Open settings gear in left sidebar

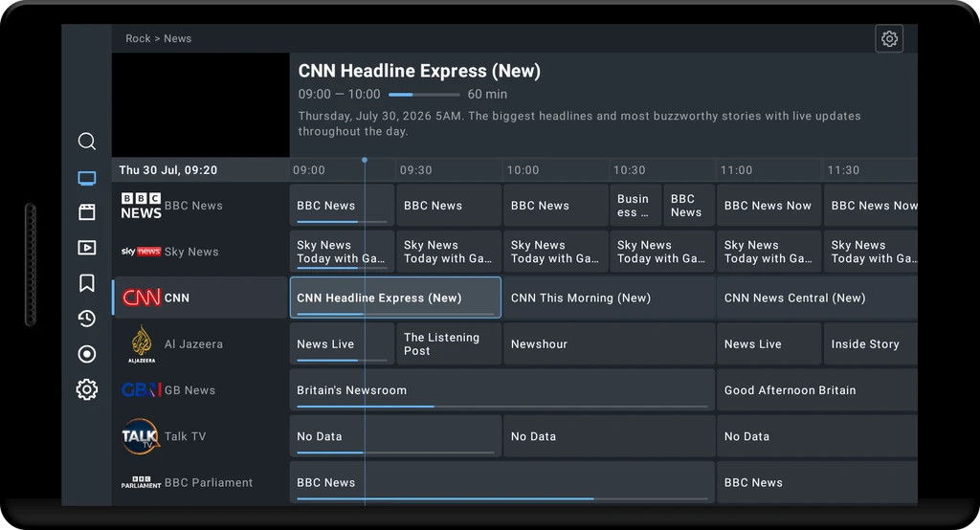[87, 389]
